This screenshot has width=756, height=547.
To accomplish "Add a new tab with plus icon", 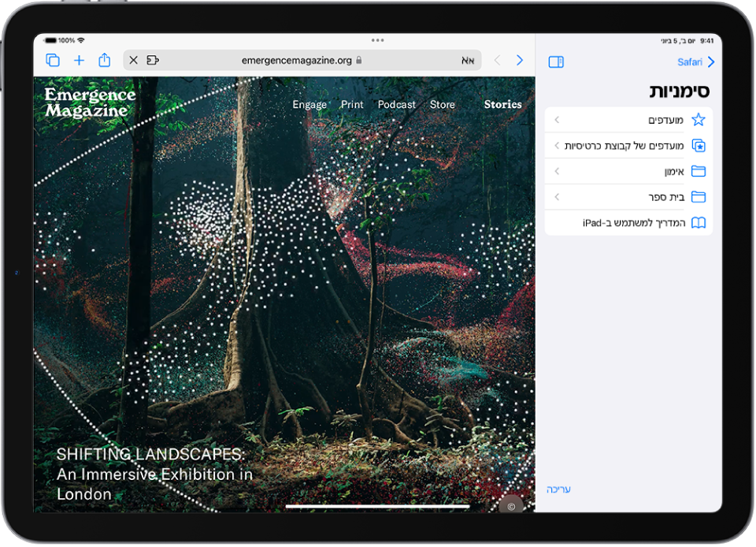I will [x=79, y=61].
